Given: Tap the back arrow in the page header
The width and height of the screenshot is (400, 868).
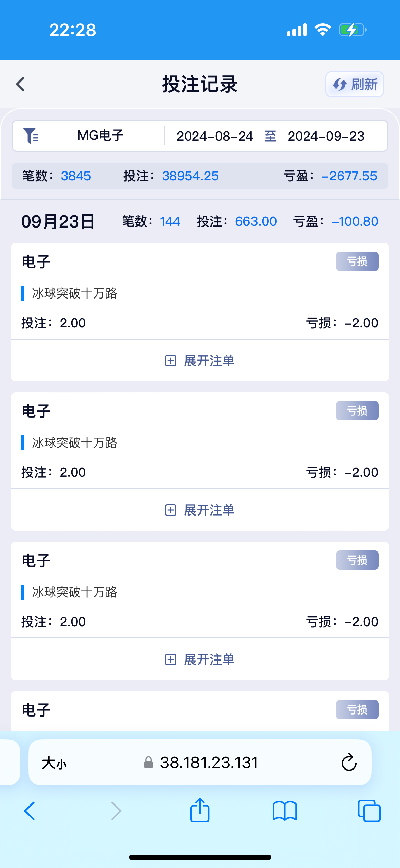Looking at the screenshot, I should click(x=21, y=84).
